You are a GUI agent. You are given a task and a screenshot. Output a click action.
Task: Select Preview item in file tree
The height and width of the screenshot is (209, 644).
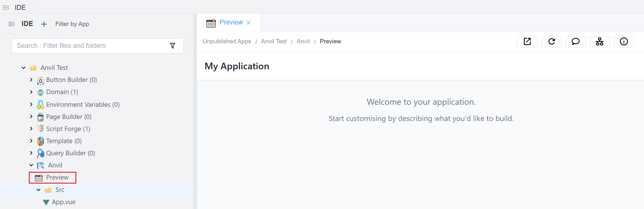[x=57, y=178]
